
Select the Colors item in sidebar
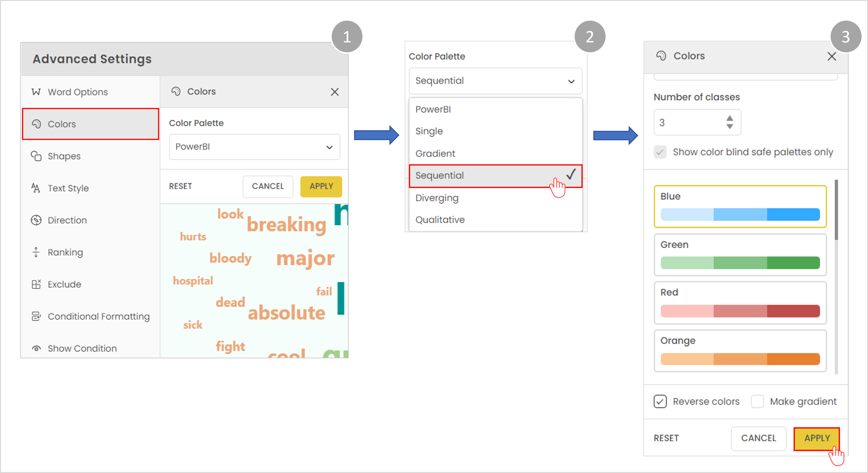tap(90, 124)
